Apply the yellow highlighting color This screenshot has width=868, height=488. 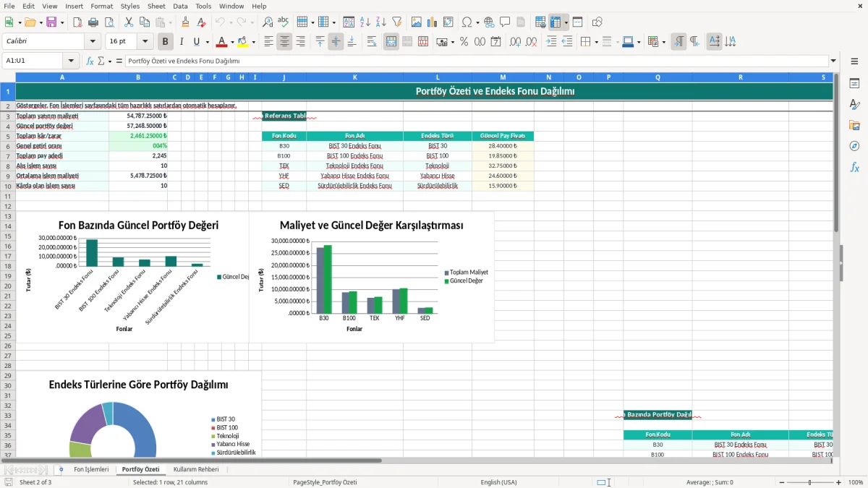pyautogui.click(x=243, y=42)
